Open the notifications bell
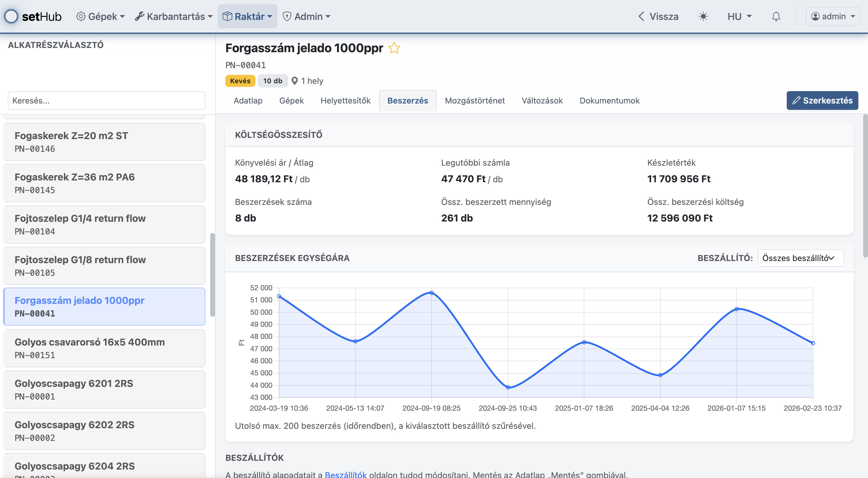 click(776, 16)
